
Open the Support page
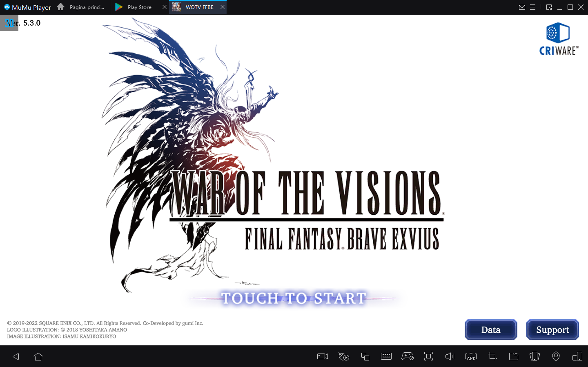[x=552, y=329]
